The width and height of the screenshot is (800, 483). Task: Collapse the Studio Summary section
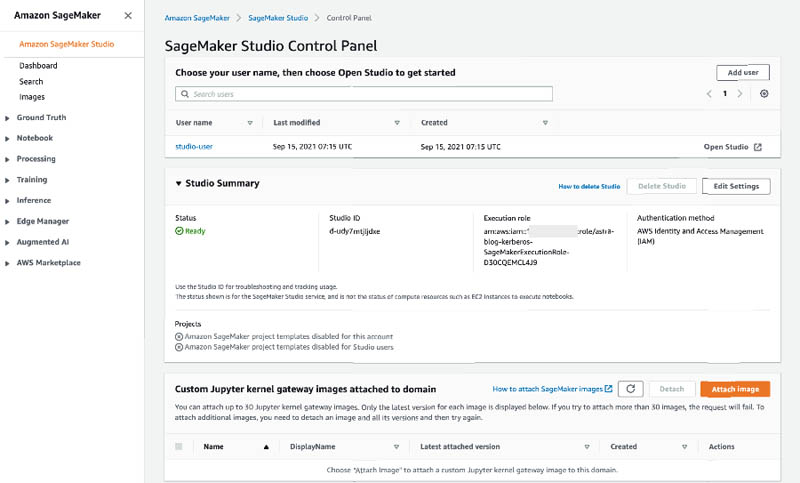coord(179,183)
